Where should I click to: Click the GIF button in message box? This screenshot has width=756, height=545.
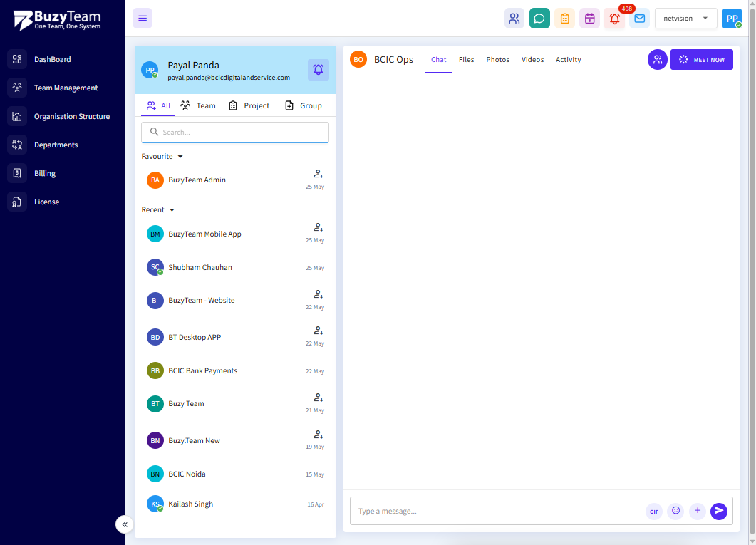tap(654, 512)
